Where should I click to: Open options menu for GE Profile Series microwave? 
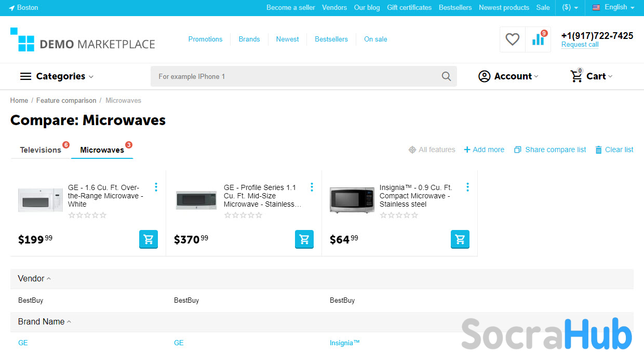[312, 187]
